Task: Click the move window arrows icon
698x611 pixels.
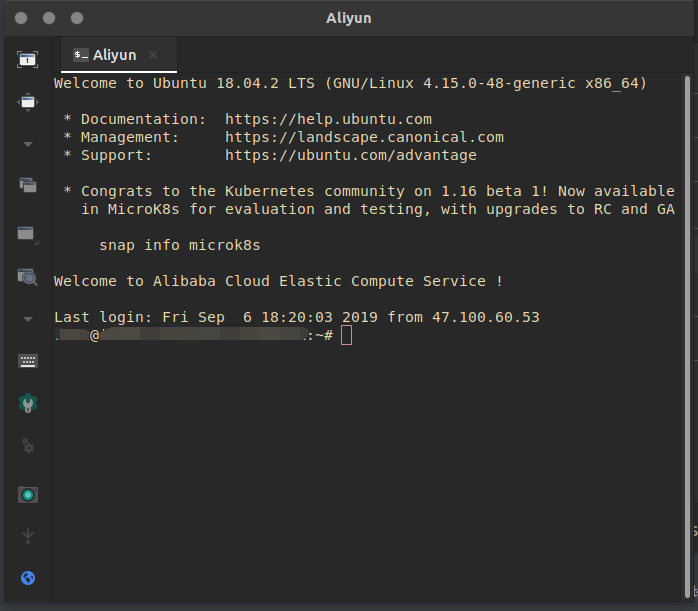Action: click(x=28, y=102)
